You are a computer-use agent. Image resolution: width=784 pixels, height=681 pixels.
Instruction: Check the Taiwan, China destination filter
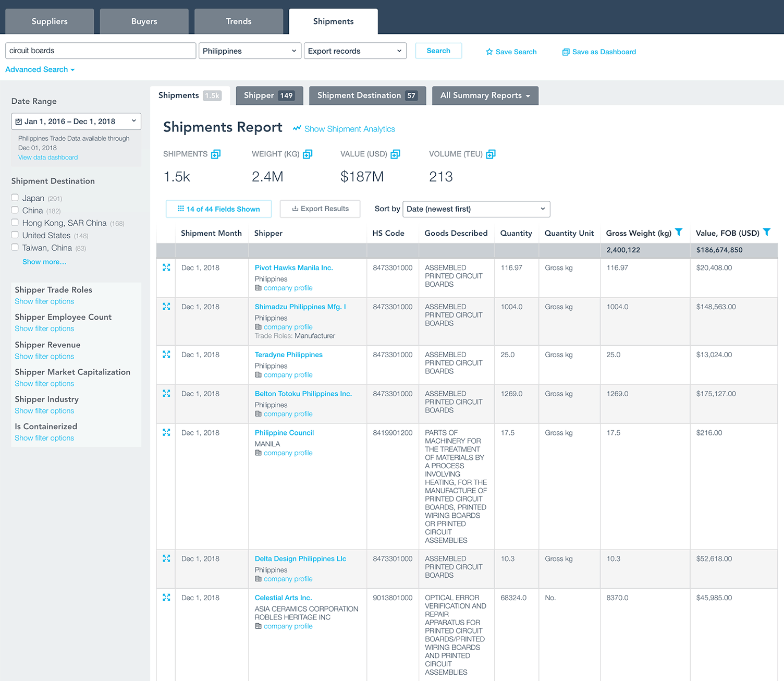pos(15,248)
